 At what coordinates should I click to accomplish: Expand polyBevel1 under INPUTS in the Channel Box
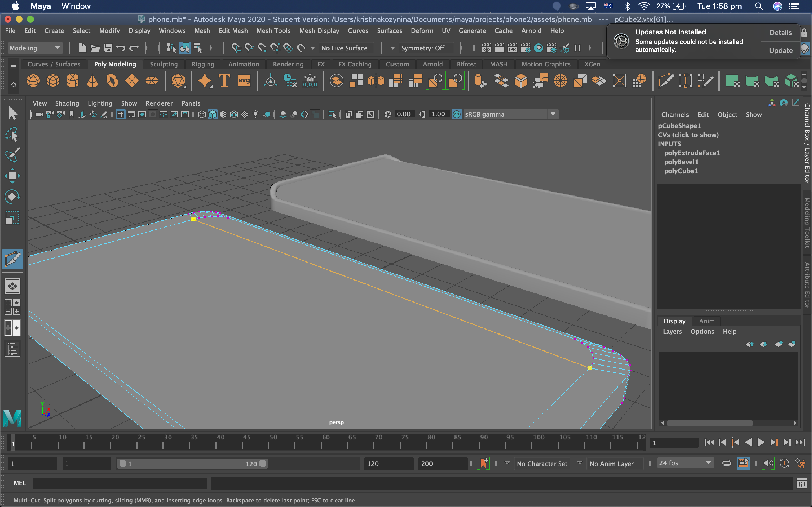coord(681,162)
